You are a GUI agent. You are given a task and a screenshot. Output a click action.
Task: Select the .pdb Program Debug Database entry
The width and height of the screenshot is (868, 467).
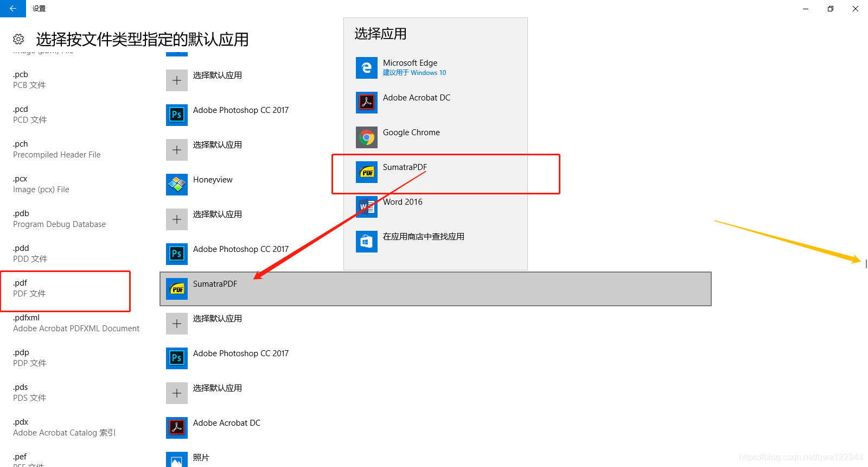(60, 219)
